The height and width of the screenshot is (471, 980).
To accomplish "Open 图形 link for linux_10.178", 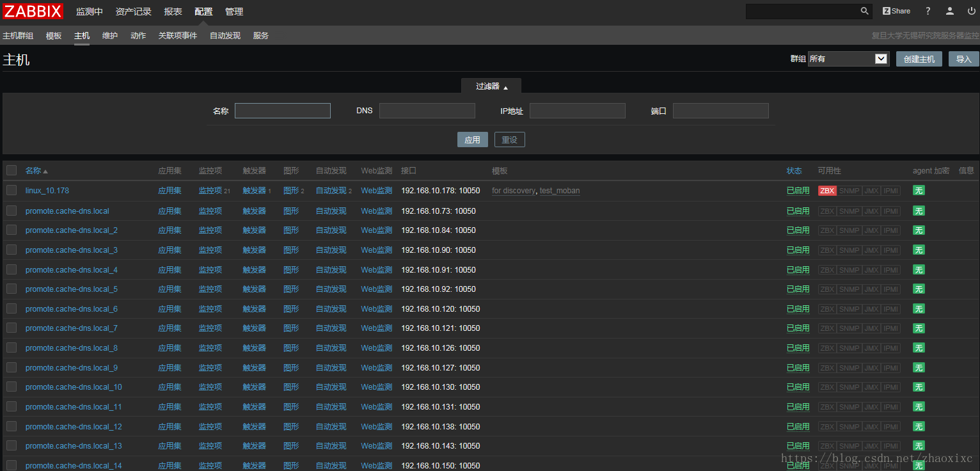I will point(291,191).
